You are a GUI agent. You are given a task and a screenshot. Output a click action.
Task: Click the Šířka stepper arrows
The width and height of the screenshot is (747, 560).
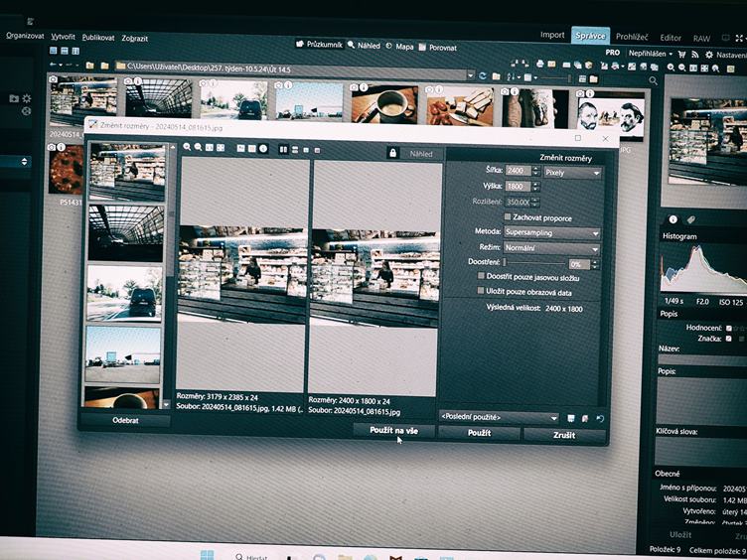click(x=535, y=171)
